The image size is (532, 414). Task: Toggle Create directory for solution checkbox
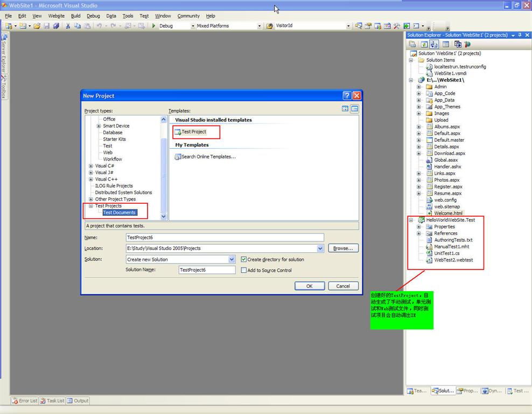(x=243, y=259)
